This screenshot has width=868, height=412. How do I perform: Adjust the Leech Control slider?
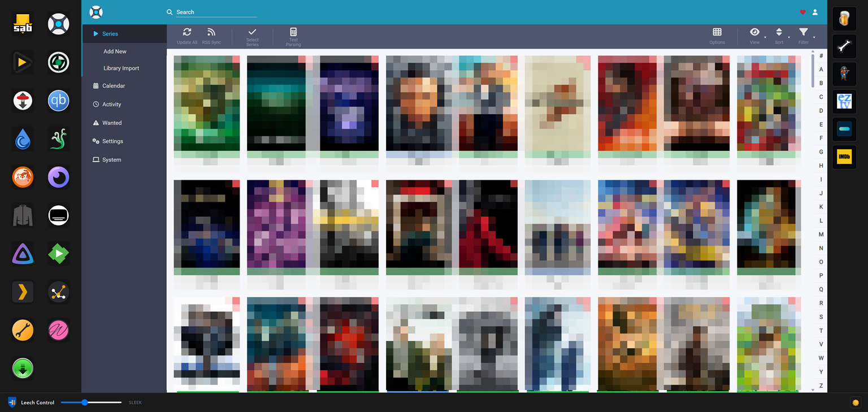[91, 402]
